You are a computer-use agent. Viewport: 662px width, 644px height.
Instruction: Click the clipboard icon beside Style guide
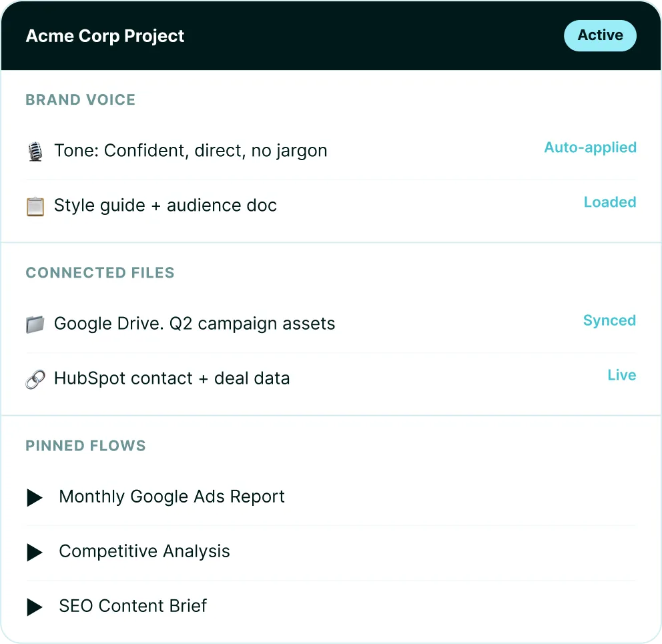pyautogui.click(x=35, y=206)
